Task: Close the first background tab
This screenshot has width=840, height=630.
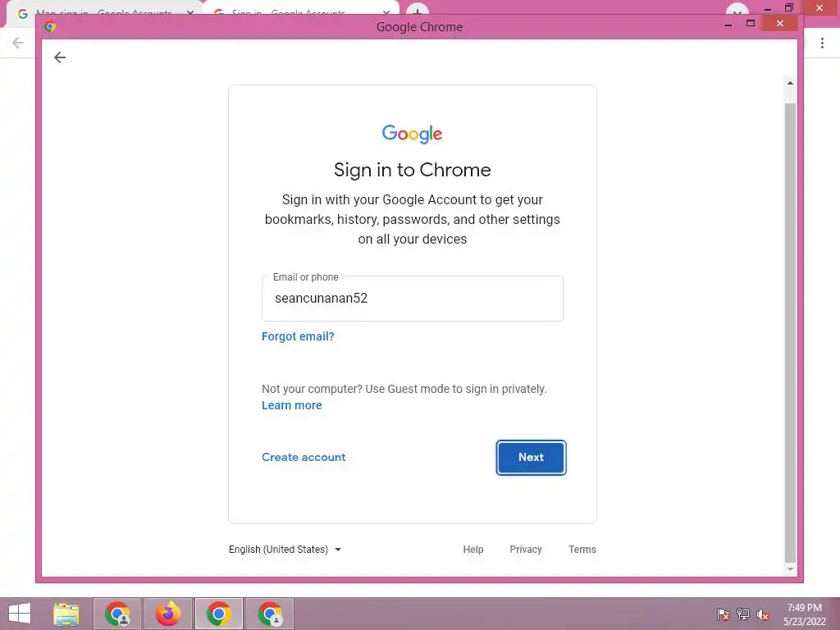Action: click(190, 13)
